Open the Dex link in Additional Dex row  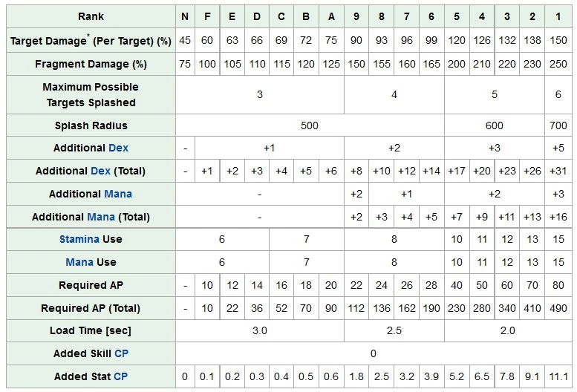119,148
